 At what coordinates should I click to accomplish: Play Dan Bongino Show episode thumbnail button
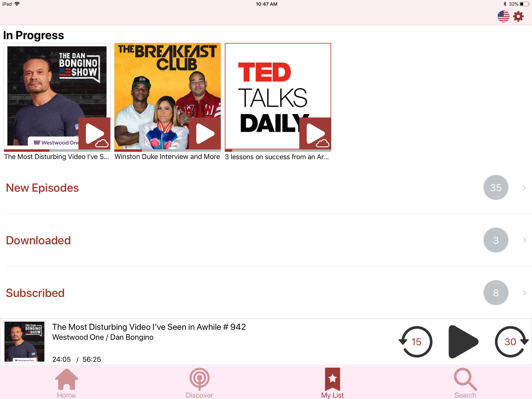(x=94, y=134)
